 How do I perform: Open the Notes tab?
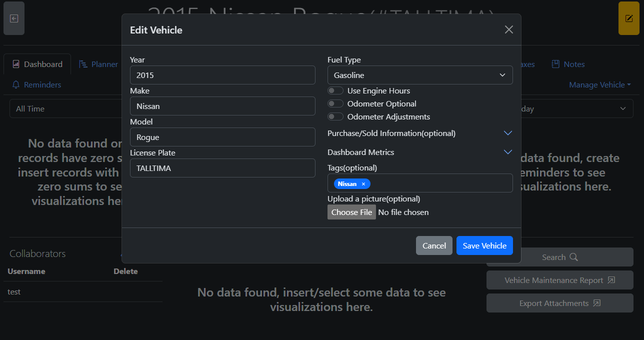(x=568, y=64)
